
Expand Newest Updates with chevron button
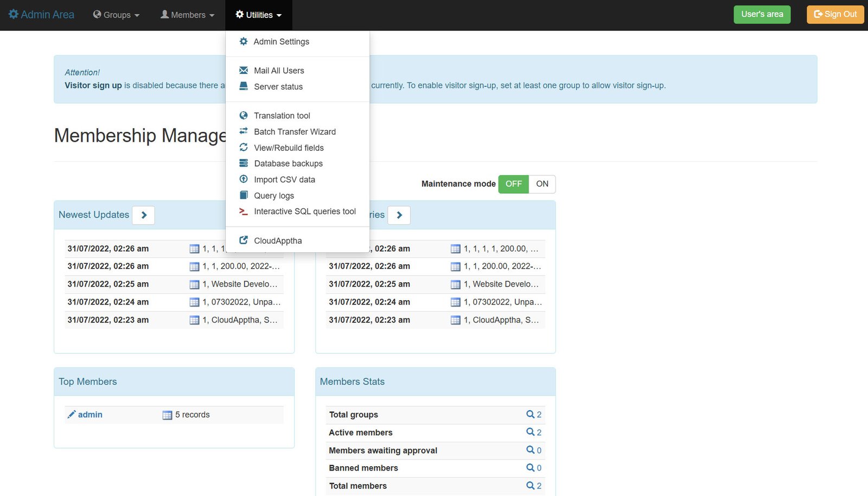point(144,215)
